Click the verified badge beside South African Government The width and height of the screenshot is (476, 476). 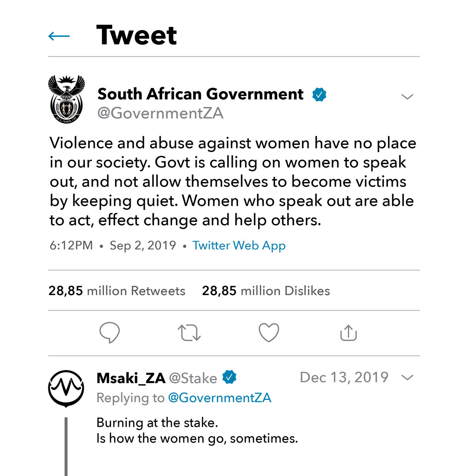coord(319,94)
